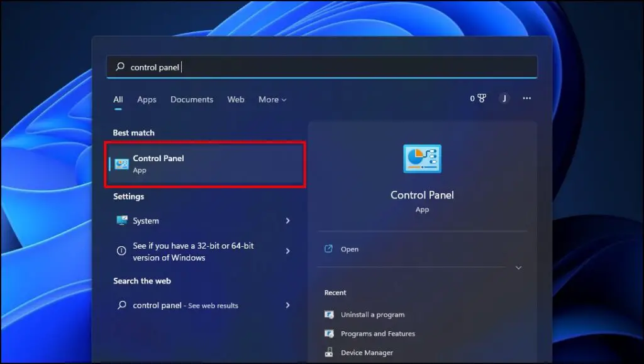Click the 'Search the web' heading

click(142, 281)
